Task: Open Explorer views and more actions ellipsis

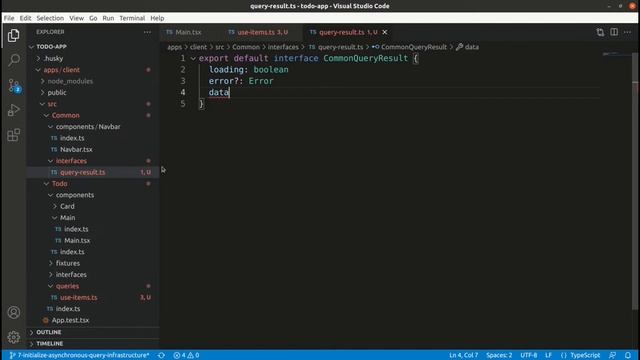Action: [x=147, y=32]
